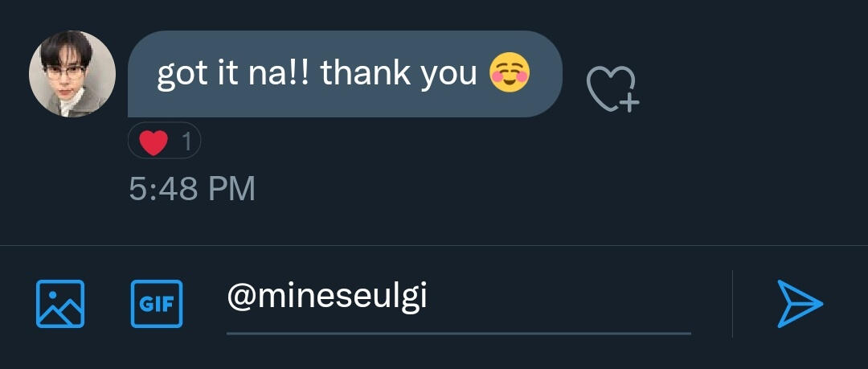Open the photo attachment picker icon
Image resolution: width=868 pixels, height=369 pixels.
coord(60,304)
